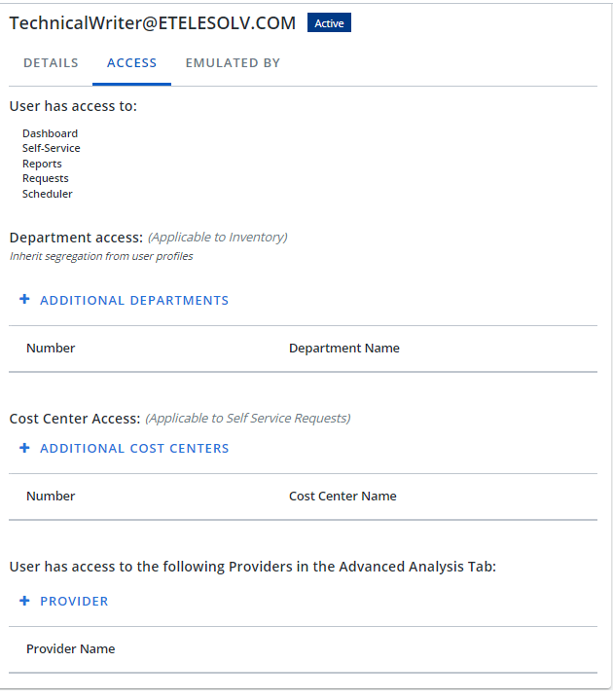Click the Additional Cost Centers link

pyautogui.click(x=134, y=448)
